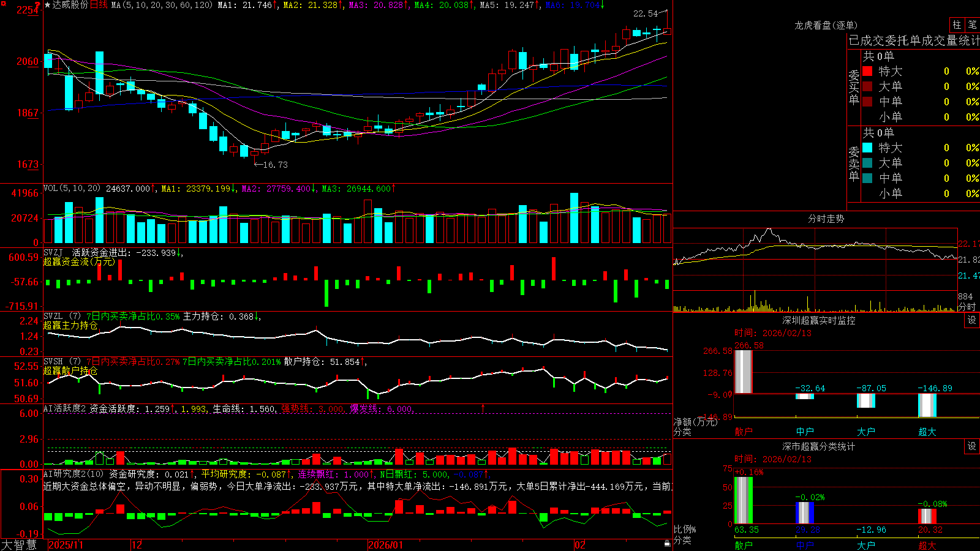Click the red question mark icon
The width and height of the screenshot is (980, 551).
pyautogui.click(x=38, y=5)
